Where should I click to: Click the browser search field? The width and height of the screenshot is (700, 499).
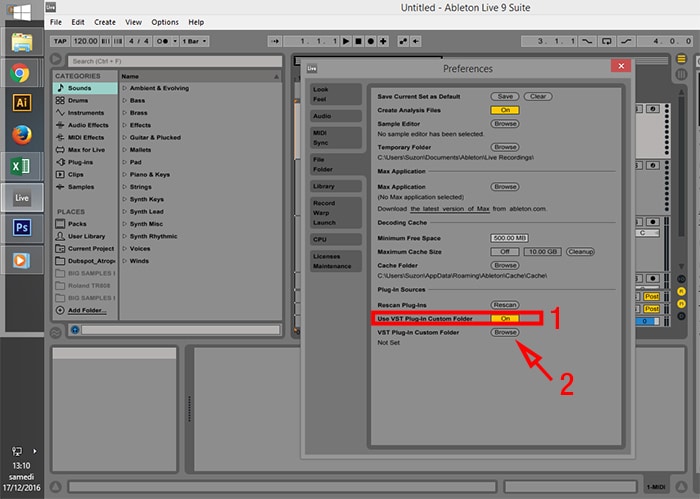(x=175, y=61)
